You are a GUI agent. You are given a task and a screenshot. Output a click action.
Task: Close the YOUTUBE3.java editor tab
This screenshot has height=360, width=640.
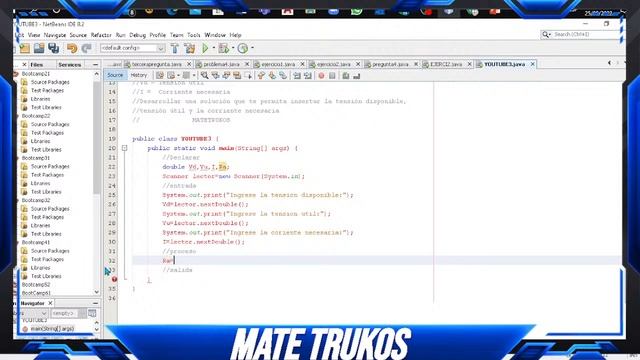pyautogui.click(x=533, y=64)
